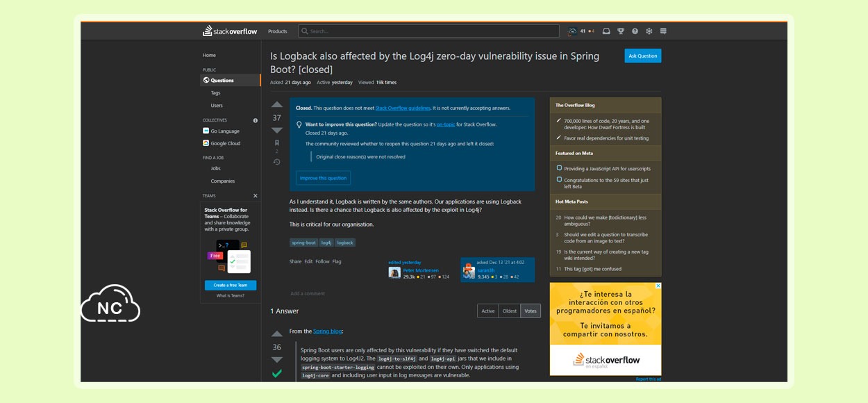Image resolution: width=868 pixels, height=403 pixels.
Task: Open This tag [got] me confused post
Action: (592, 269)
